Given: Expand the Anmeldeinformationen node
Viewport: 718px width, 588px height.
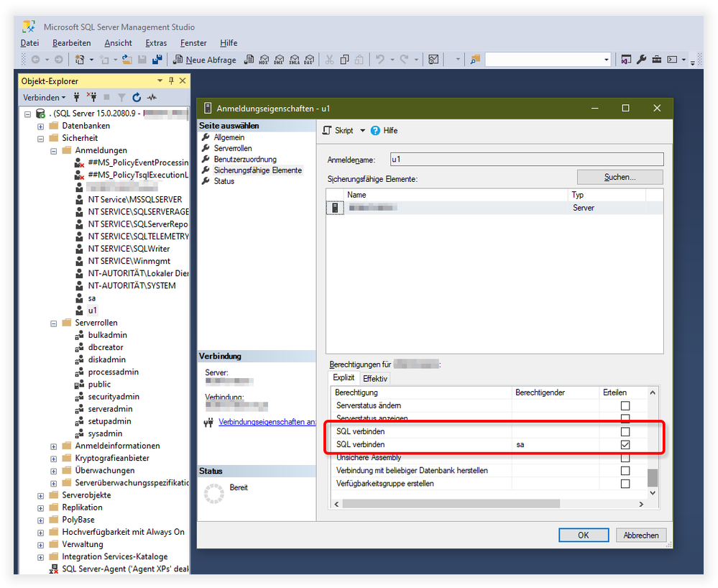Looking at the screenshot, I should click(54, 446).
